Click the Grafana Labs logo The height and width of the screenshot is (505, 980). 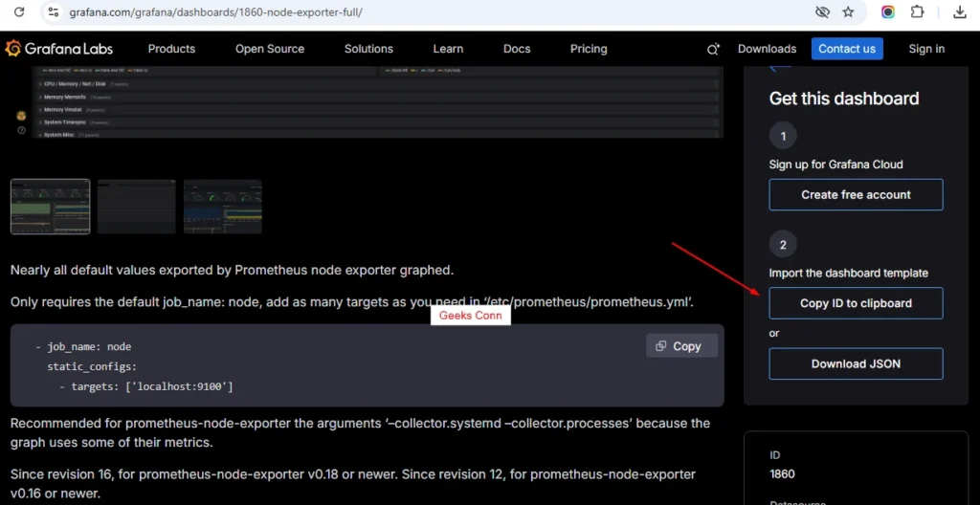pos(58,49)
